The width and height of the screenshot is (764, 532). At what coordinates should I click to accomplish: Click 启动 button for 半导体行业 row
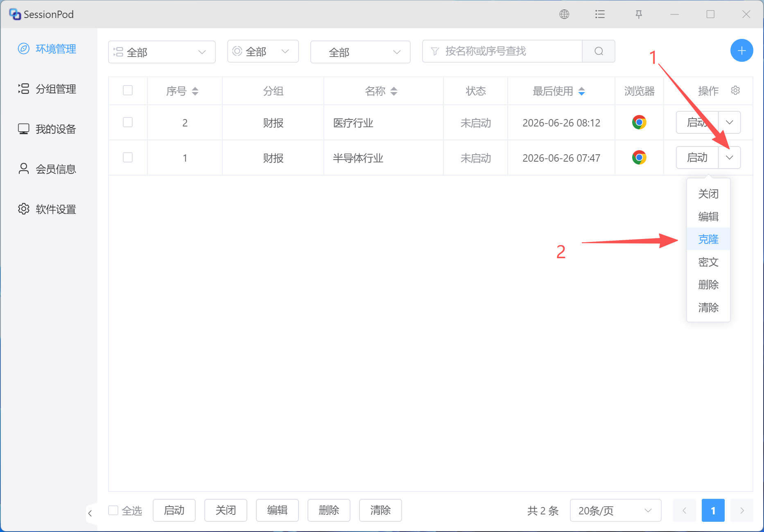(697, 158)
